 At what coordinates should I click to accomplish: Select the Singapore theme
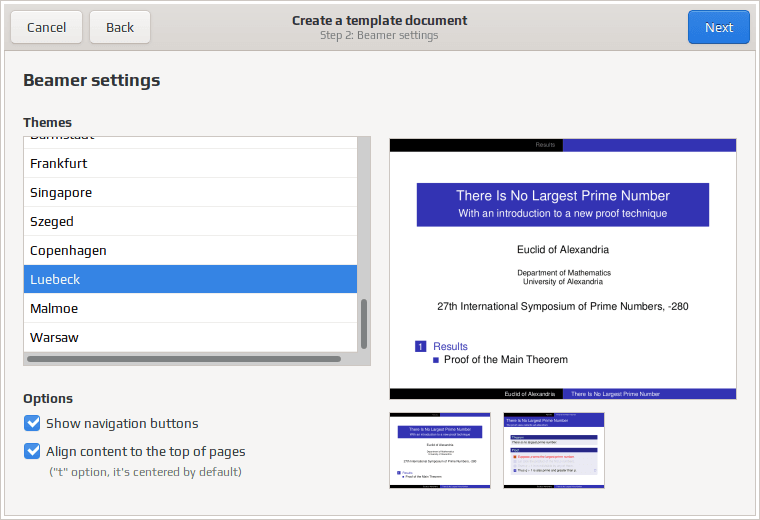click(190, 192)
